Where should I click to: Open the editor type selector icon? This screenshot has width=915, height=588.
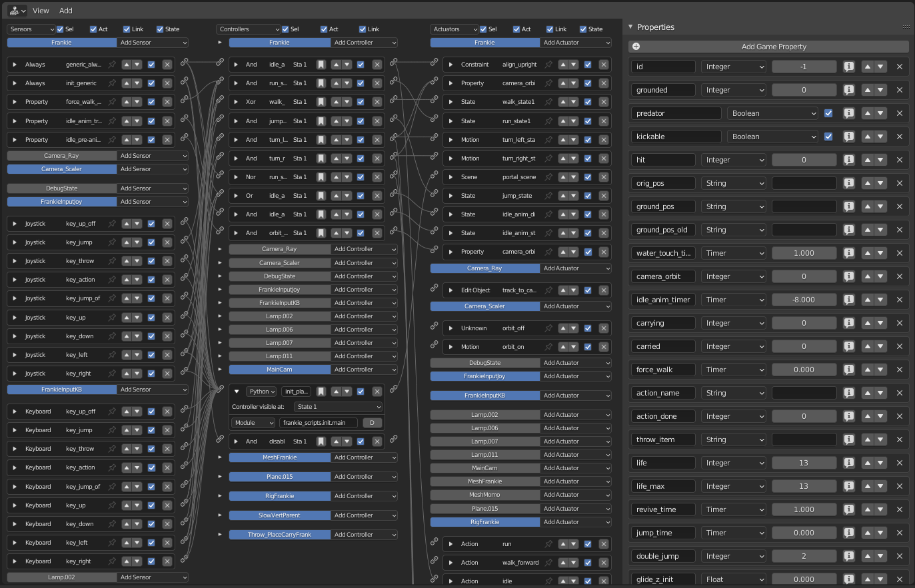[17, 11]
